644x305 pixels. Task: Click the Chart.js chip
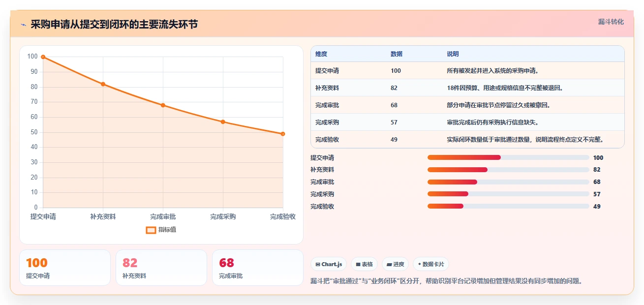coord(329,264)
